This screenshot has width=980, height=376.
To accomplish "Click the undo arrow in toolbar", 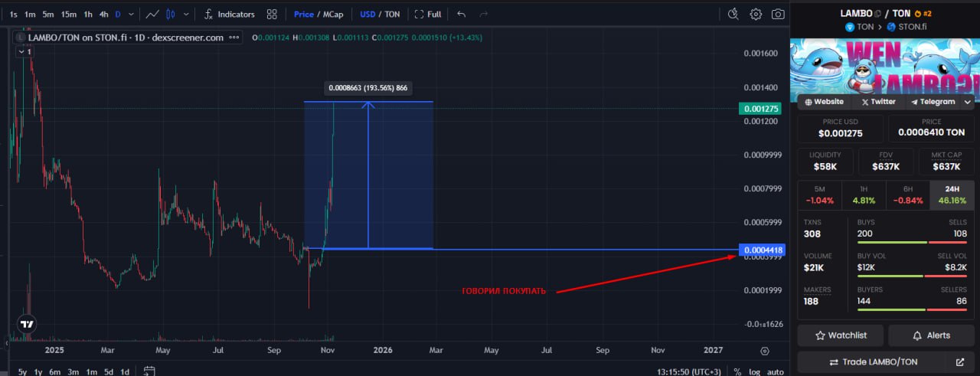I will [461, 14].
